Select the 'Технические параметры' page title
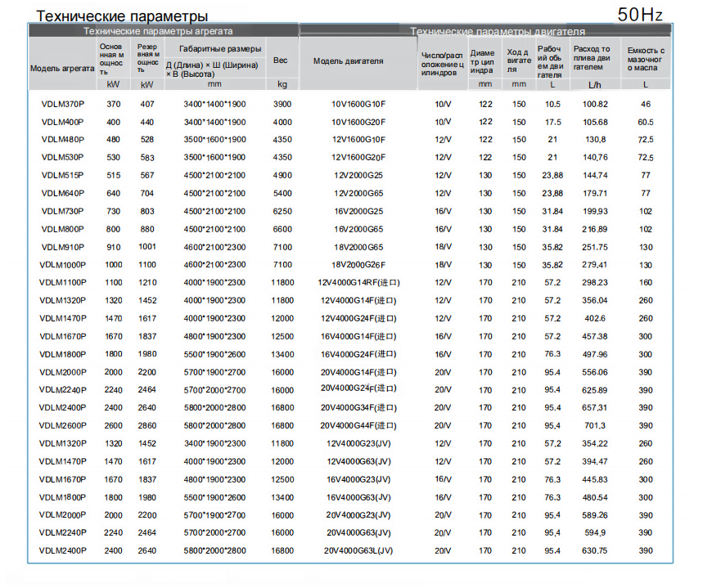 (x=122, y=16)
